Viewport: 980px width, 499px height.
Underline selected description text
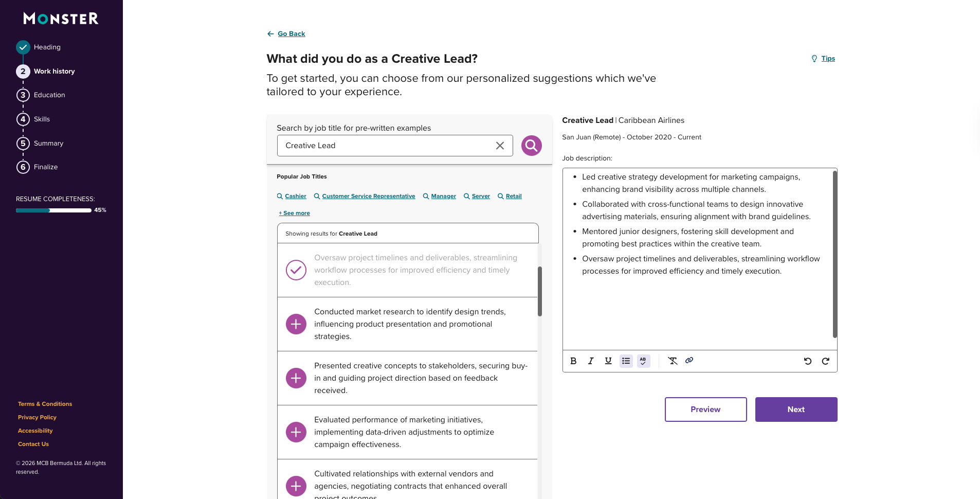(608, 361)
